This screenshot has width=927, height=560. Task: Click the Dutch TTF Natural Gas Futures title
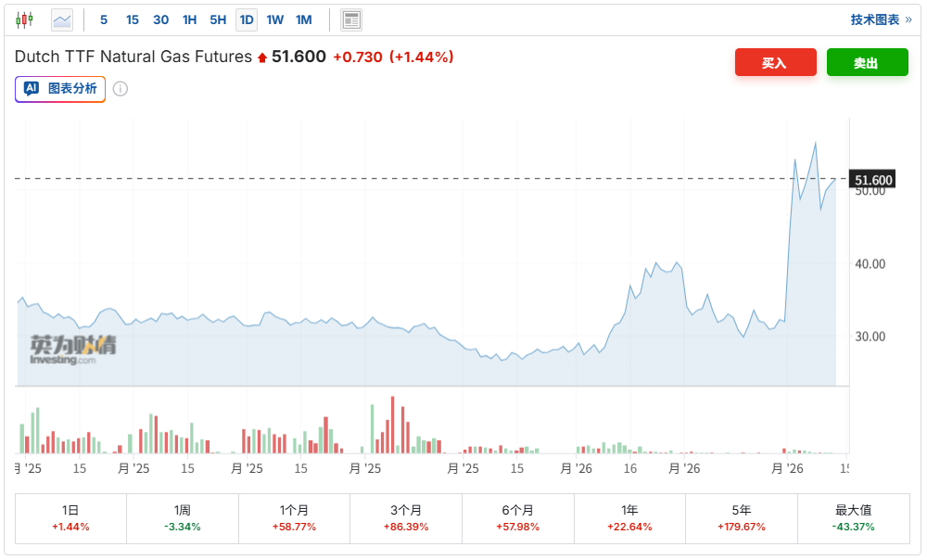[x=133, y=57]
